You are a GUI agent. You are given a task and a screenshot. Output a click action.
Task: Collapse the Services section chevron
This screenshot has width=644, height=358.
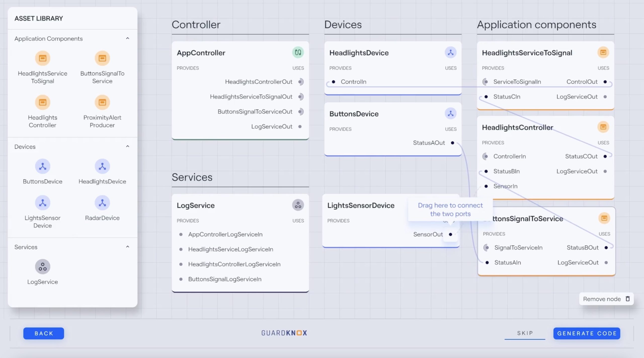pyautogui.click(x=128, y=247)
